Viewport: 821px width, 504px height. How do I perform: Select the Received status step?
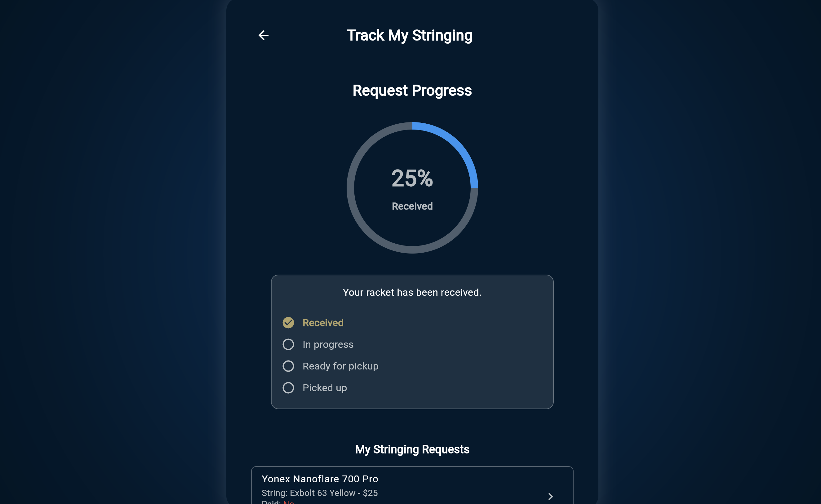(322, 323)
